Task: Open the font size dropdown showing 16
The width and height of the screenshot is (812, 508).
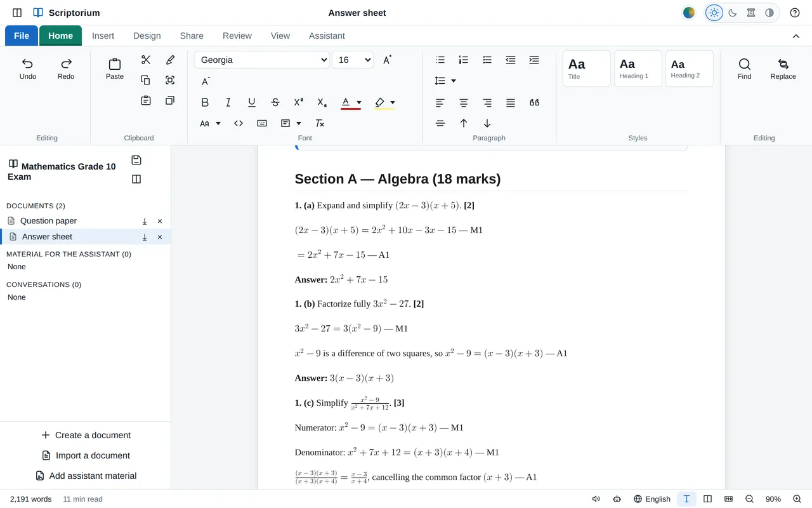Action: (353, 60)
